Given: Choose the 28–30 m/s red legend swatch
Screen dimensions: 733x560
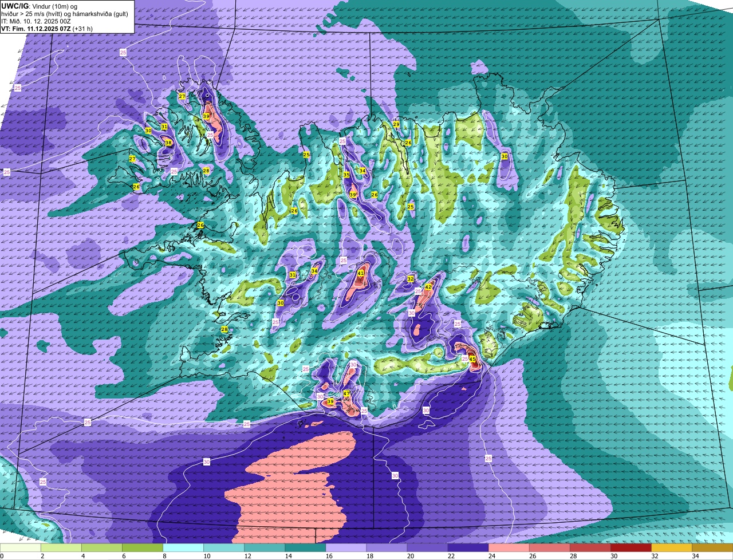Looking at the screenshot, I should [590, 548].
